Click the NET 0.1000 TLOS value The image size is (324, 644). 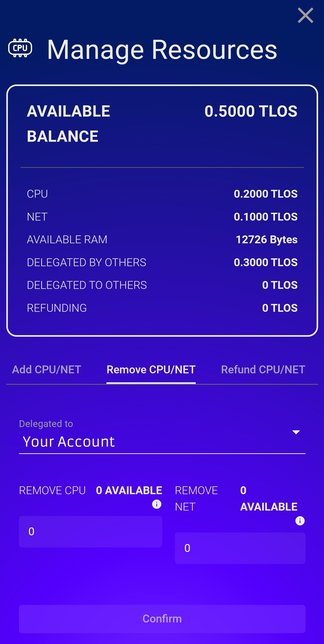[265, 217]
